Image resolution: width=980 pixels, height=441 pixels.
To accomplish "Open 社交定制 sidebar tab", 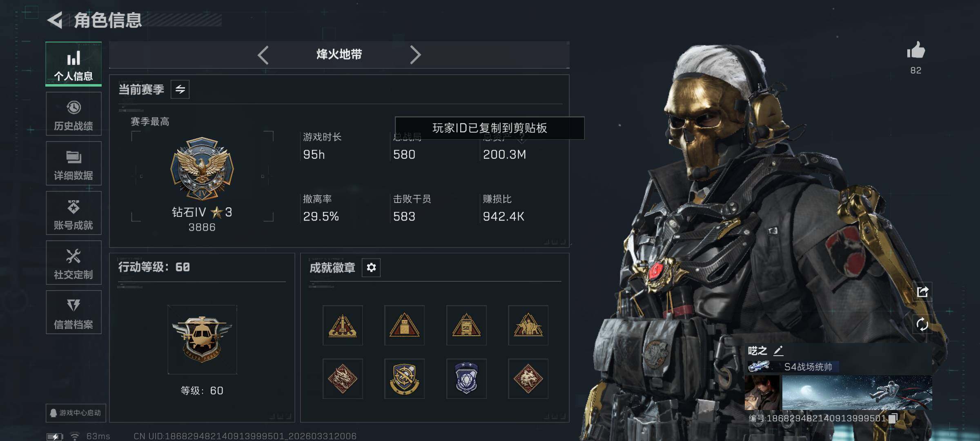I will coord(73,263).
